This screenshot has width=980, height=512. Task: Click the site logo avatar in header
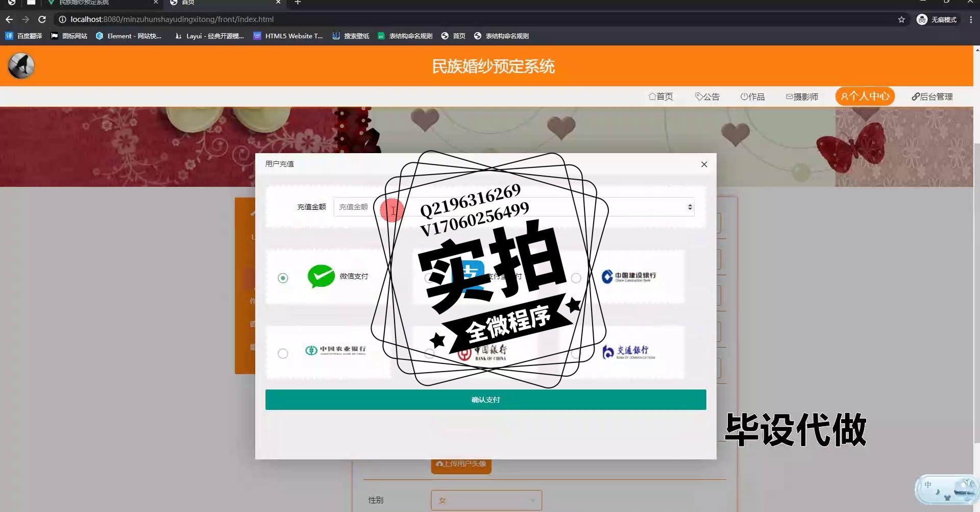pyautogui.click(x=21, y=66)
